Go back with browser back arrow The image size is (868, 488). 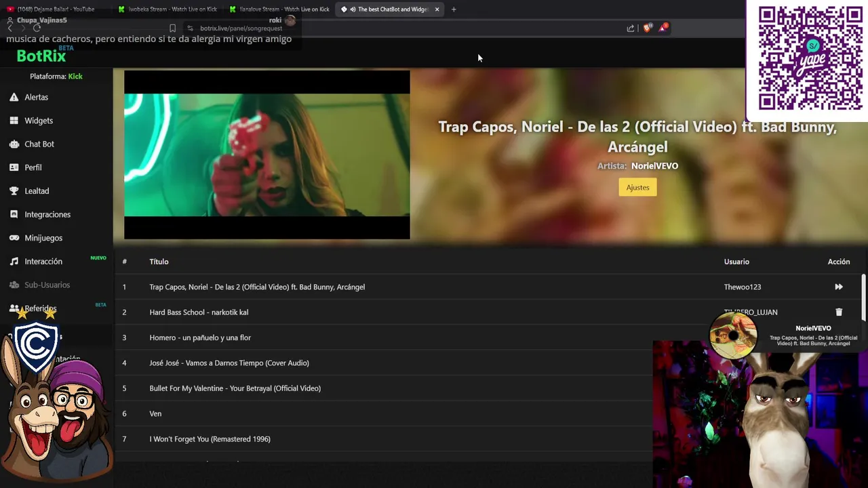click(9, 28)
